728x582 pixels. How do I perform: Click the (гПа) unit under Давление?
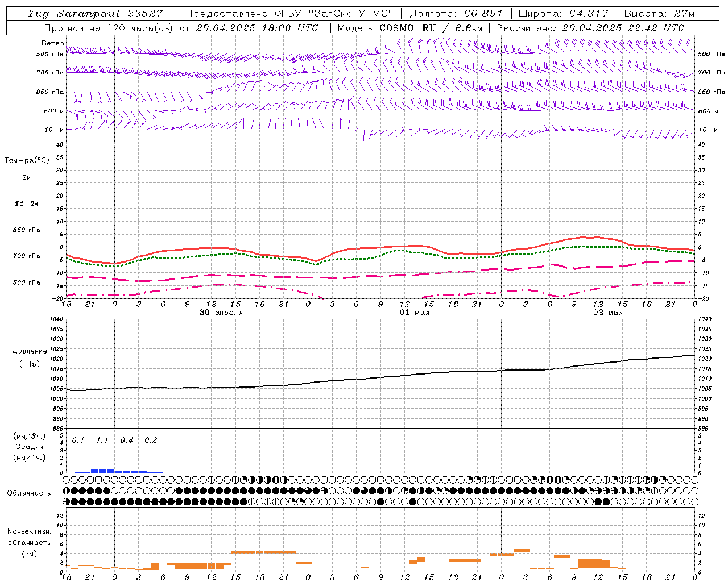click(x=30, y=364)
